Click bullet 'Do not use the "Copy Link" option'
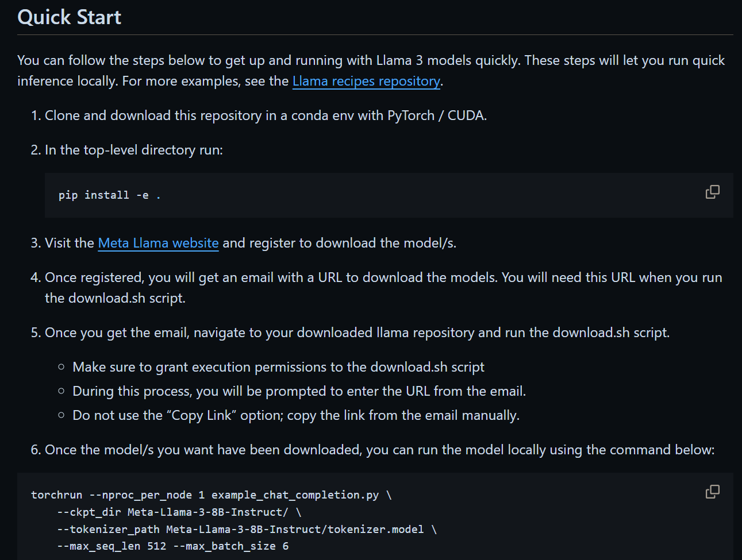This screenshot has height=560, width=742. click(296, 415)
